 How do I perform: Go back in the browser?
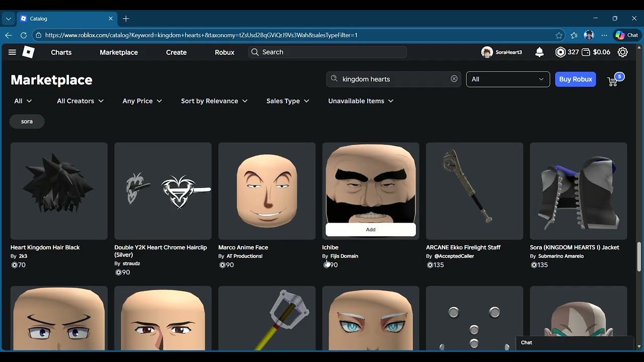click(x=8, y=35)
